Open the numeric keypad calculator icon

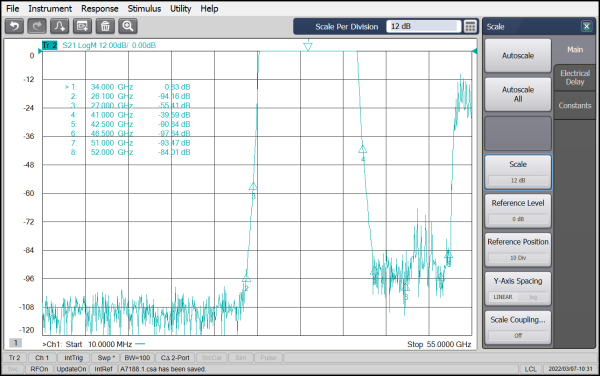[x=470, y=26]
